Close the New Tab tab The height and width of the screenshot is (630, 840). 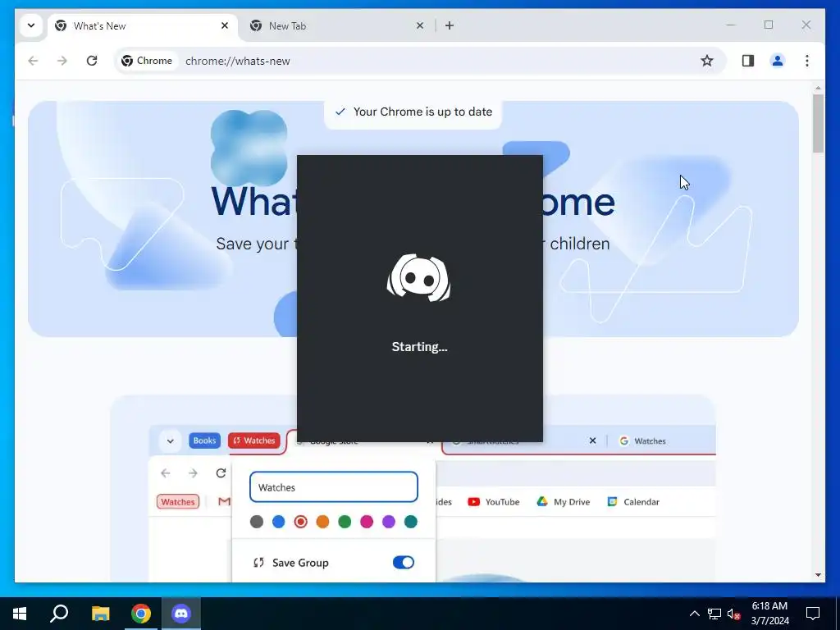coord(420,25)
